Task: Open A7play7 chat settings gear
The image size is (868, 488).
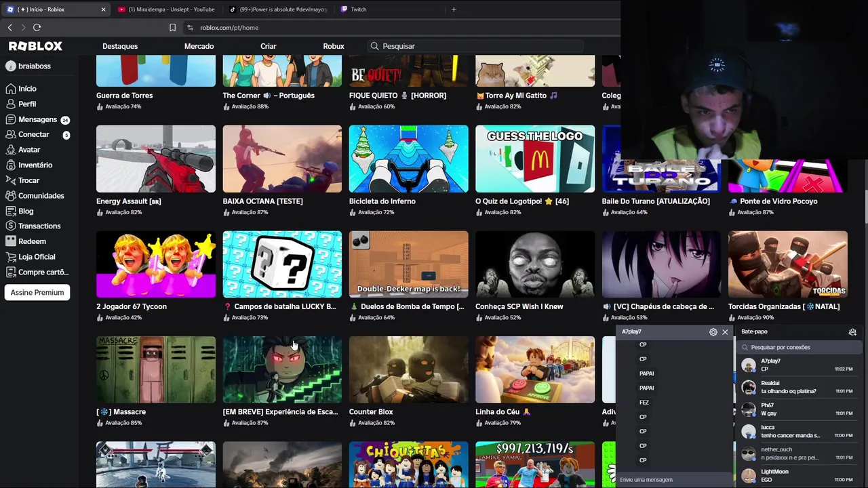Action: (713, 332)
